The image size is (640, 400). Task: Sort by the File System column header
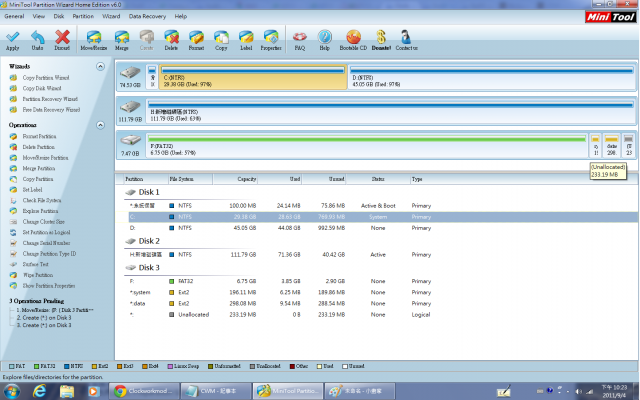pos(190,179)
